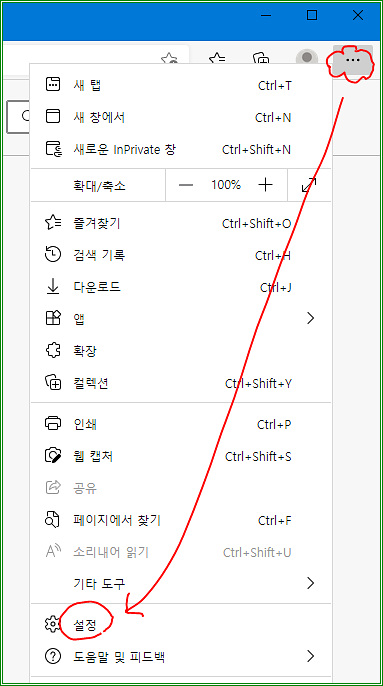Zoom in with the plus button
This screenshot has width=383, height=686.
coord(265,185)
